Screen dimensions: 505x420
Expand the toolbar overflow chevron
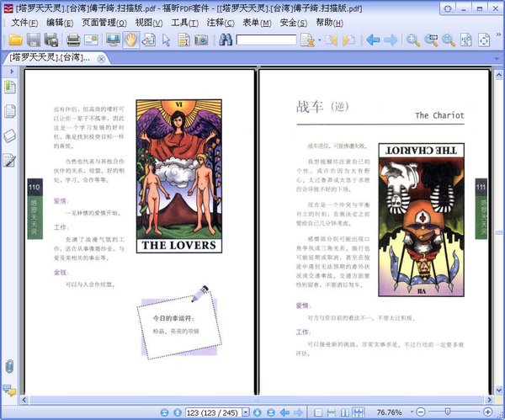[498, 35]
